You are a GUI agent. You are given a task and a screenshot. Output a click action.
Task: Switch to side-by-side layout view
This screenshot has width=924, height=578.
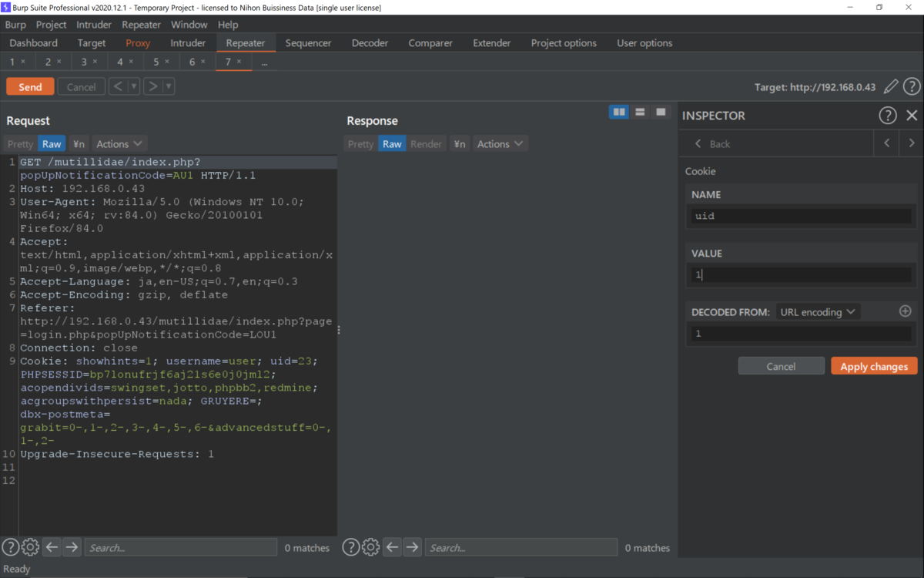619,113
